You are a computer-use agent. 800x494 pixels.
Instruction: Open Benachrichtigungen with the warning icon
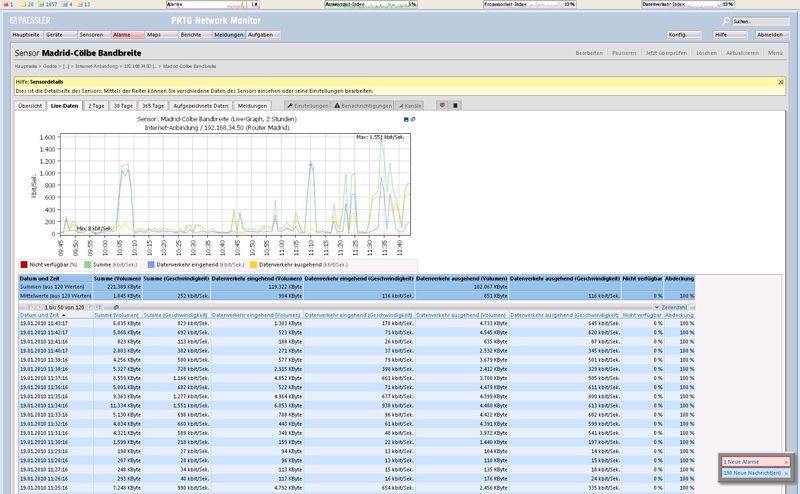tap(365, 105)
